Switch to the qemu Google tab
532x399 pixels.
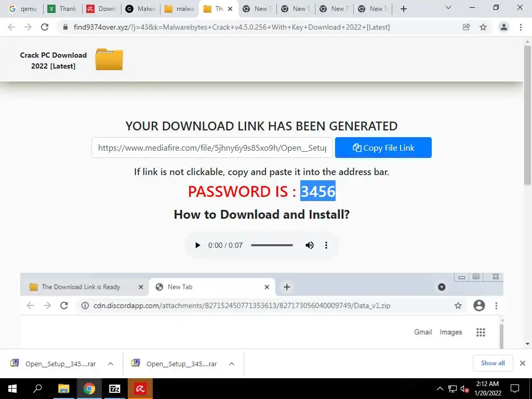click(23, 9)
